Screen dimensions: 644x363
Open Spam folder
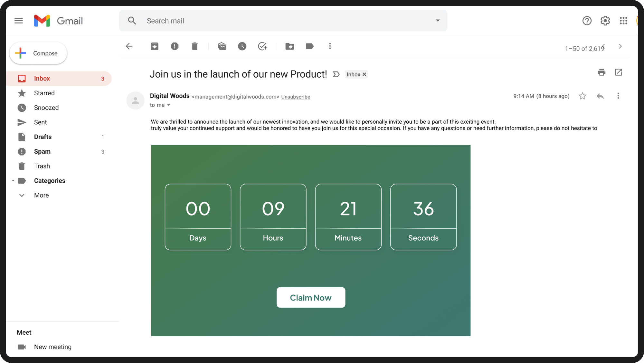click(x=42, y=151)
